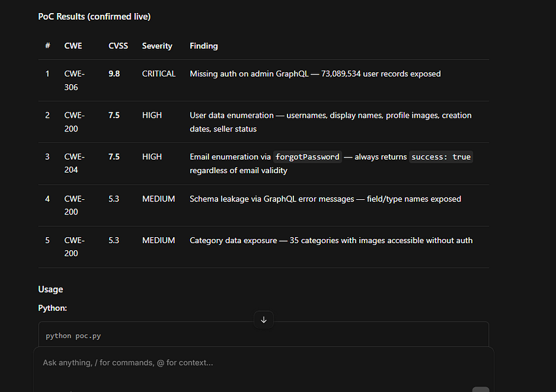The image size is (556, 392).
Task: Click the CWE-306 cell in row 1
Action: point(74,80)
